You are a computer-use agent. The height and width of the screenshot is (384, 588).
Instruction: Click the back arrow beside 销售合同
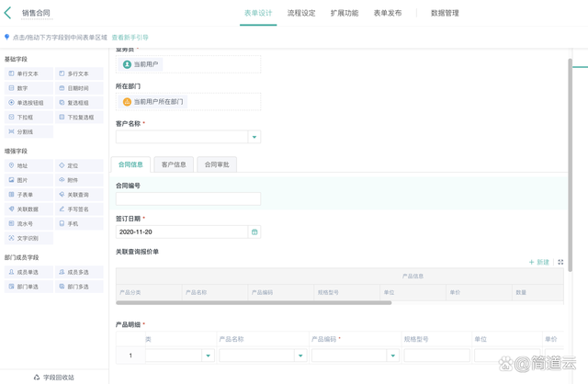click(8, 13)
